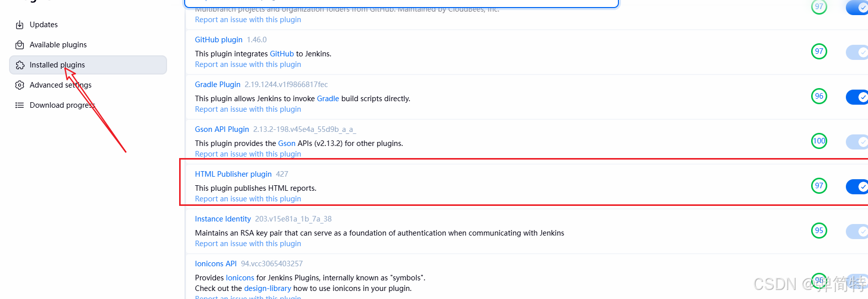The width and height of the screenshot is (868, 299).
Task: Click Ionicons API version 94.vcc3065403257
Action: click(272, 264)
